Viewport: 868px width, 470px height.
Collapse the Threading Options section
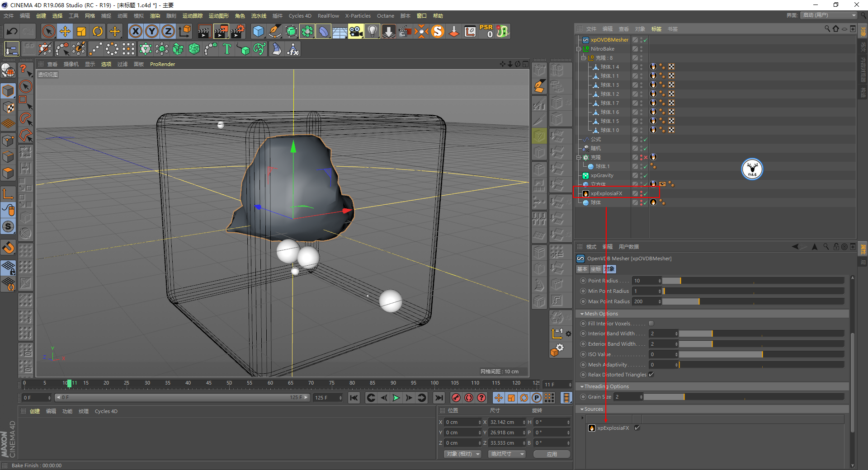click(x=582, y=386)
